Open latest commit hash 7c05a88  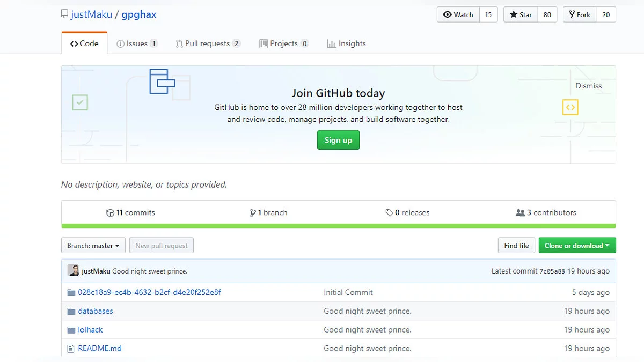point(552,271)
